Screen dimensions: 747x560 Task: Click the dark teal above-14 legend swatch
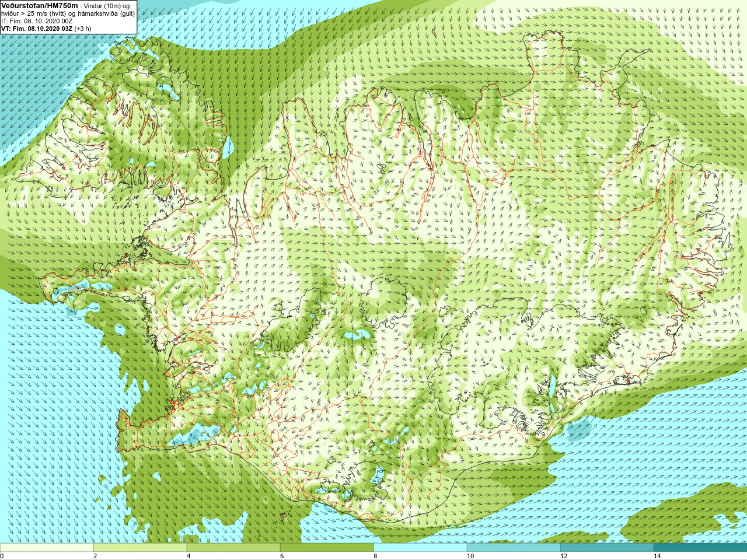(x=700, y=548)
